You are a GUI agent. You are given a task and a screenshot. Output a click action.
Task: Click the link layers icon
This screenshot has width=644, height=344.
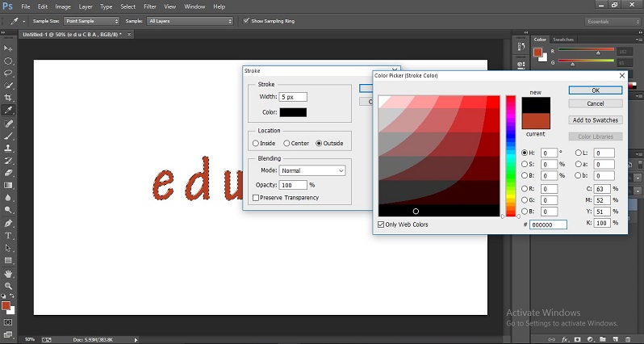pyautogui.click(x=551, y=339)
